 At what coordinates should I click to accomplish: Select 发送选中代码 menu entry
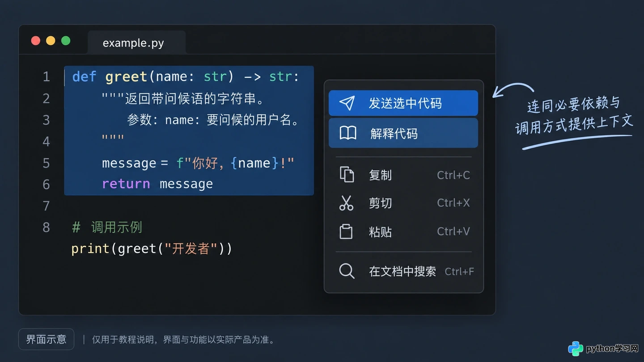[x=403, y=103]
